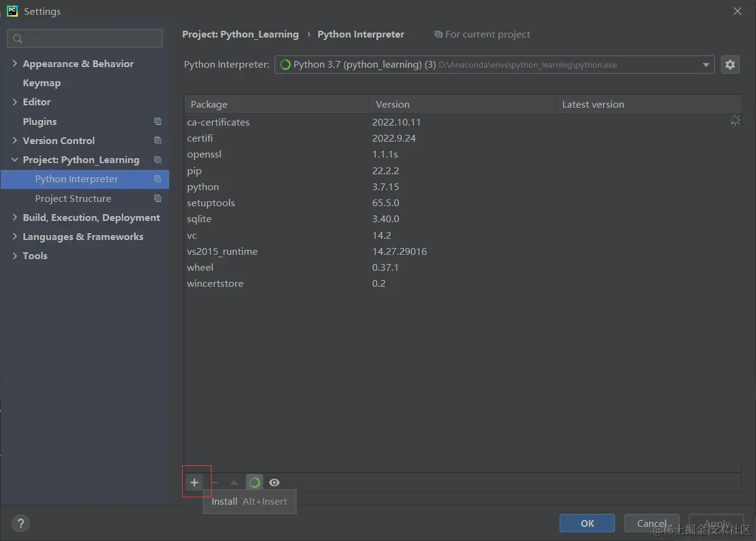Sort by Package column header
Screen dimensions: 756x541
tap(277, 104)
